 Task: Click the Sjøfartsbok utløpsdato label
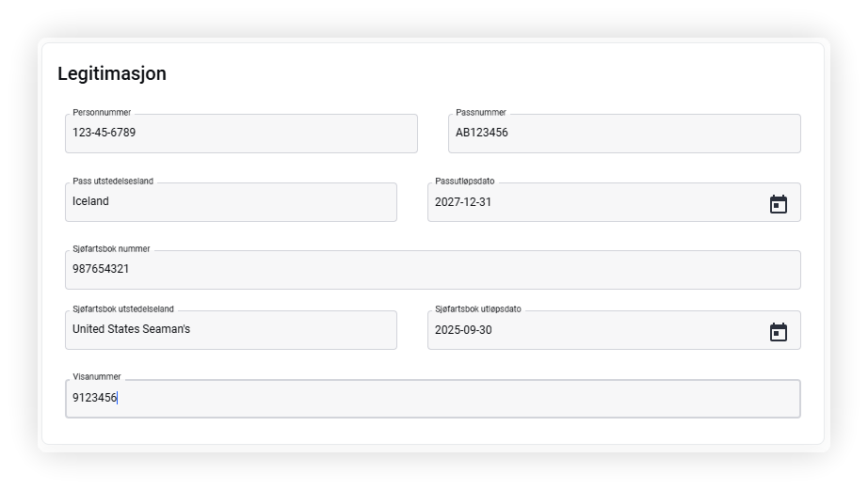pyautogui.click(x=477, y=309)
